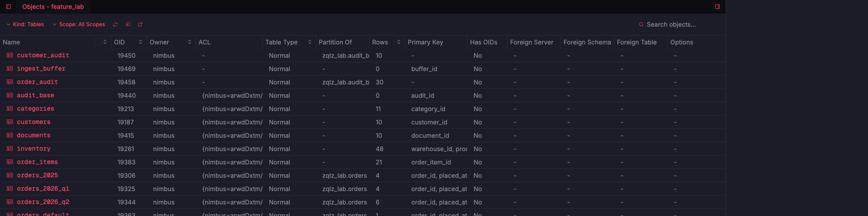Click table icon for order_items
The height and width of the screenshot is (216, 868).
[x=10, y=162]
